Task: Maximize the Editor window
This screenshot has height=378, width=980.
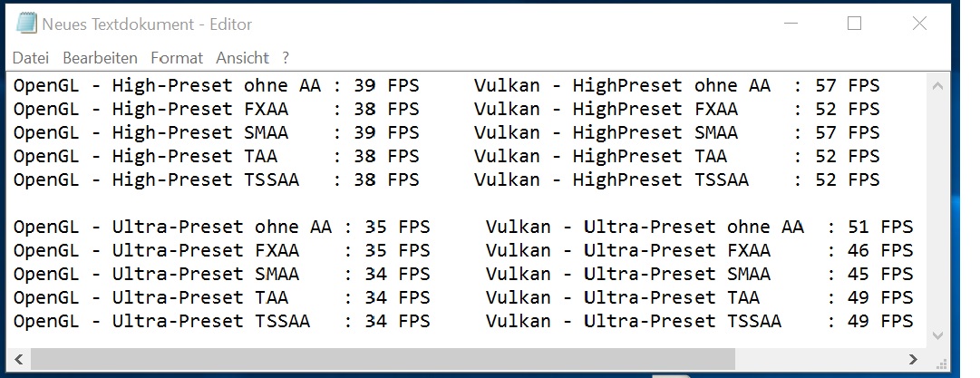Action: point(854,24)
